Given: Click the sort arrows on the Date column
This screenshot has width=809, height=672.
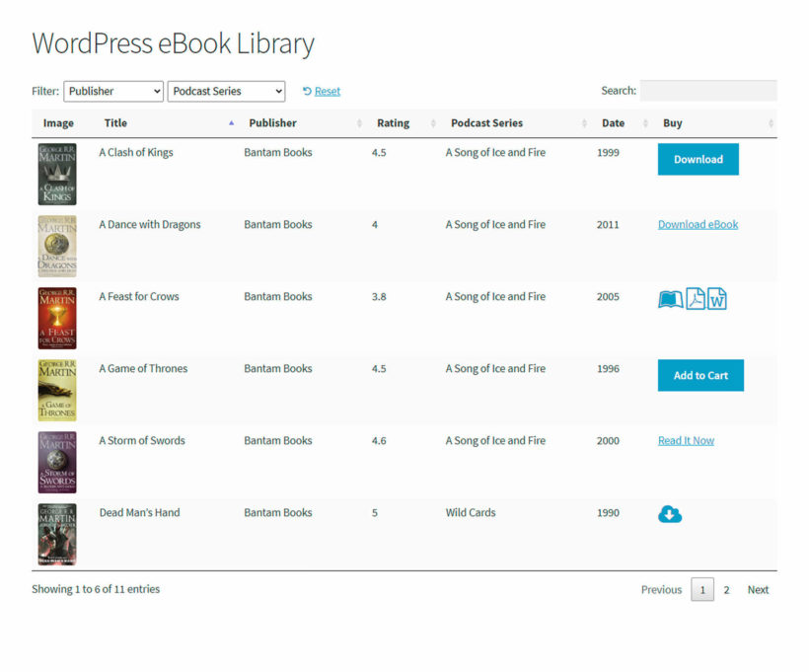Looking at the screenshot, I should [643, 123].
